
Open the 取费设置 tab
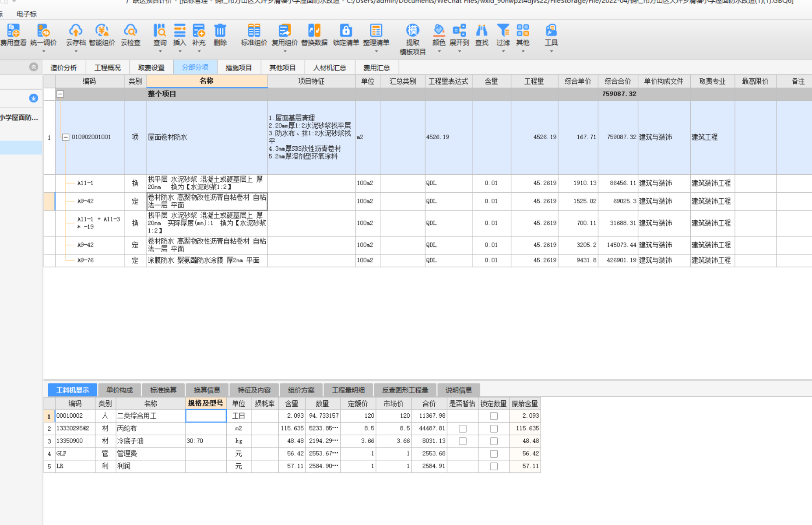[x=151, y=67]
